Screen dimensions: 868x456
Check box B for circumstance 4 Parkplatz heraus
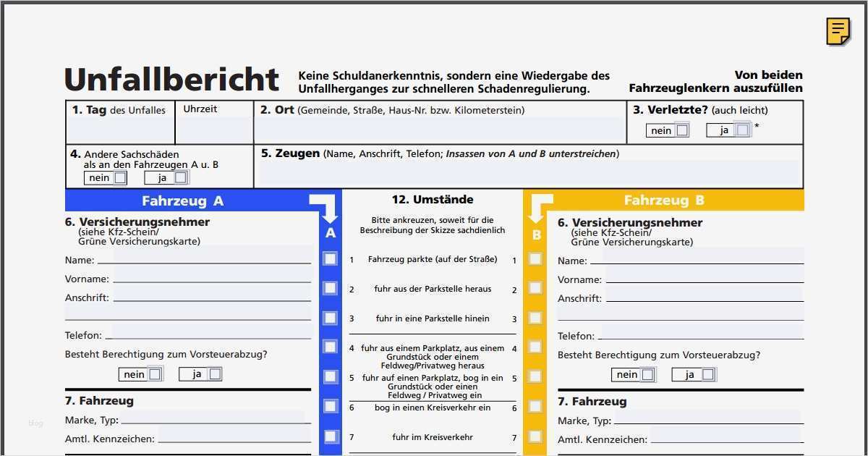coord(535,347)
